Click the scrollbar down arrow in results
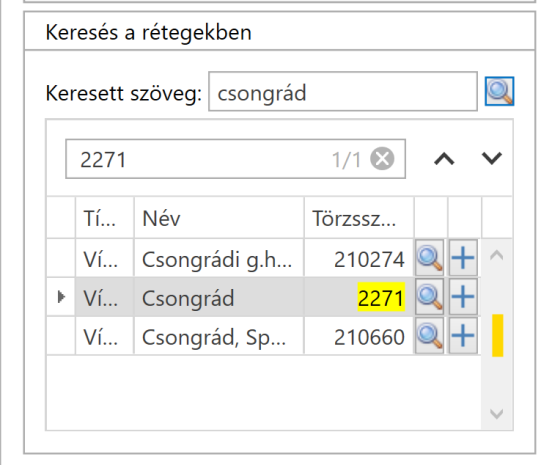 (x=496, y=413)
